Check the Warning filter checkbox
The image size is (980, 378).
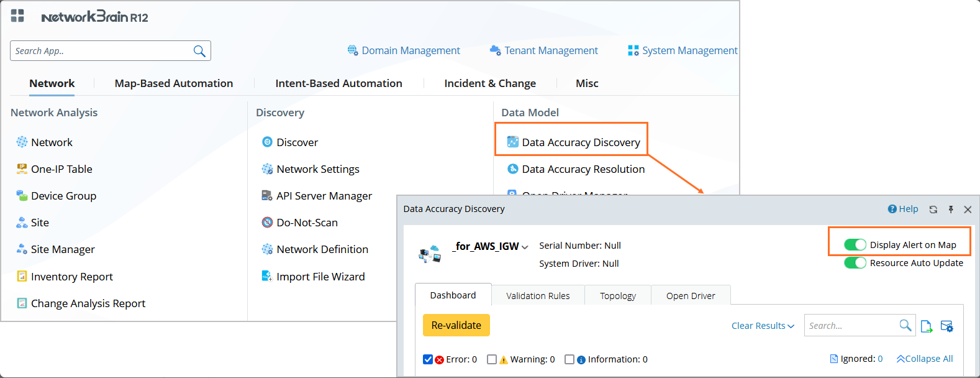tap(492, 359)
